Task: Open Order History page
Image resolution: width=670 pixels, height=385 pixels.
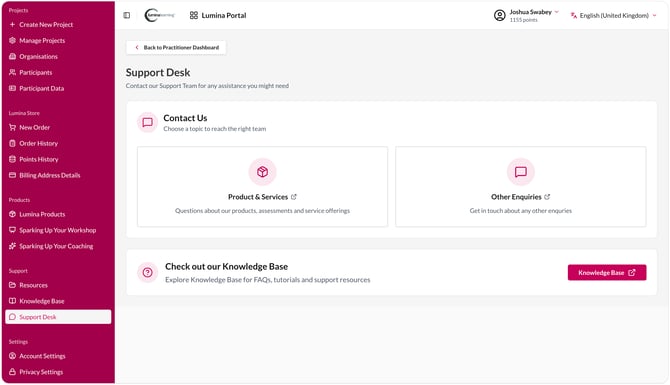Action: coord(58,143)
